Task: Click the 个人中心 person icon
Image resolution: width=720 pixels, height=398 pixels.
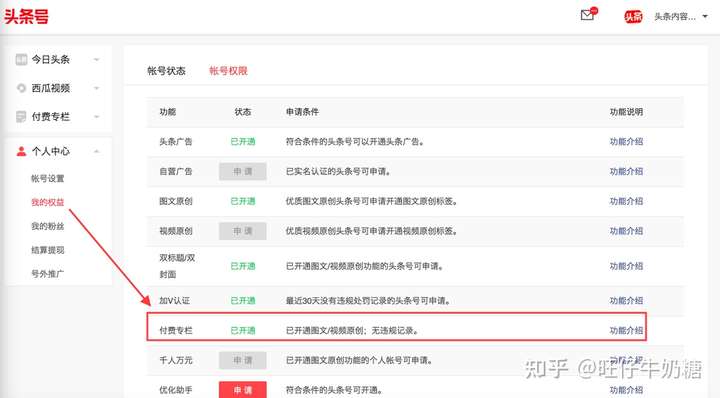Action: [21, 151]
